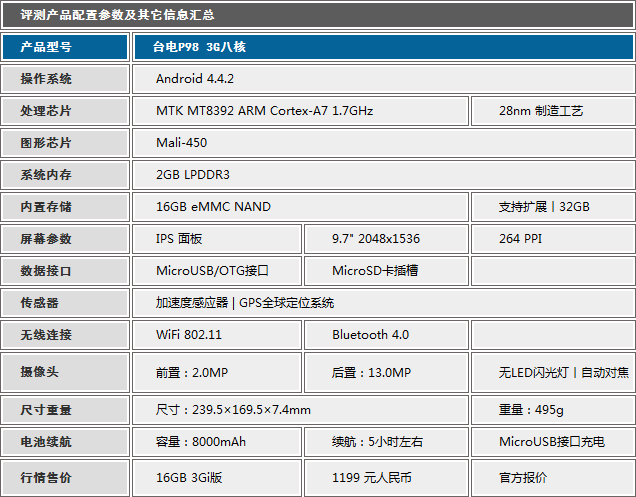Select the 图形芯片 row label

(x=65, y=143)
